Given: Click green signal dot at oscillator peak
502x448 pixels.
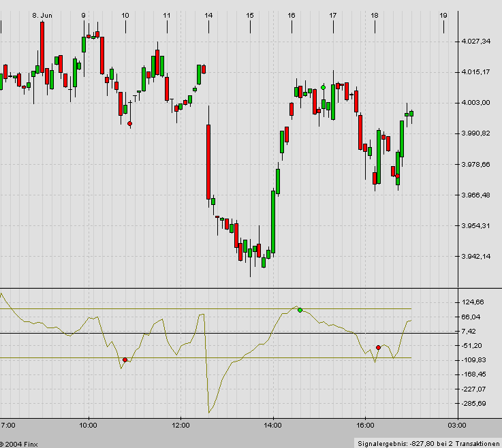Looking at the screenshot, I should 300,310.
